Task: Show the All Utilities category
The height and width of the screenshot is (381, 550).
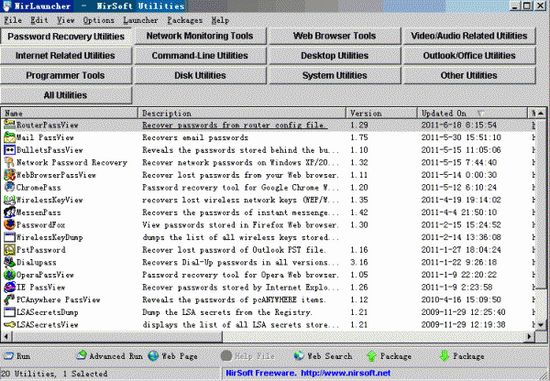Action: [x=66, y=95]
